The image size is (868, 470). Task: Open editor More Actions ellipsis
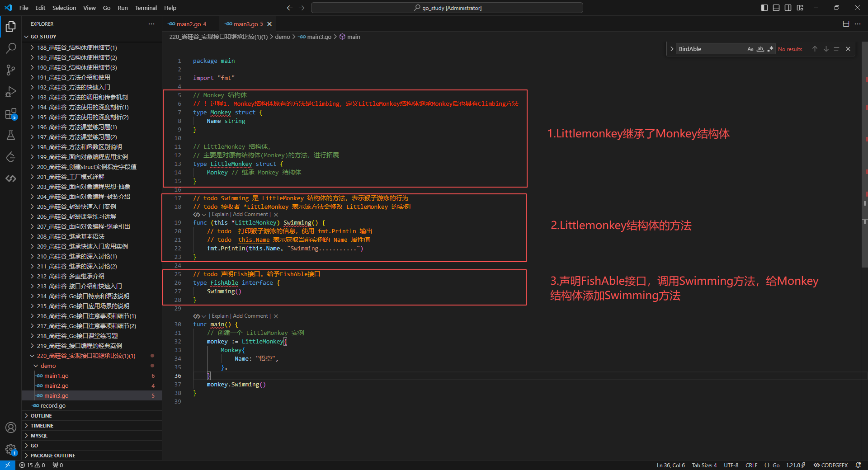[x=858, y=24]
